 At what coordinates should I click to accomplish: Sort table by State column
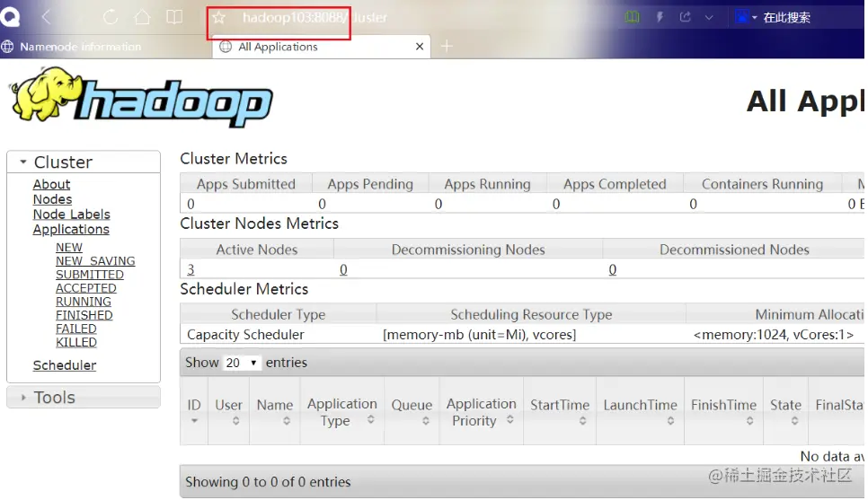(785, 411)
